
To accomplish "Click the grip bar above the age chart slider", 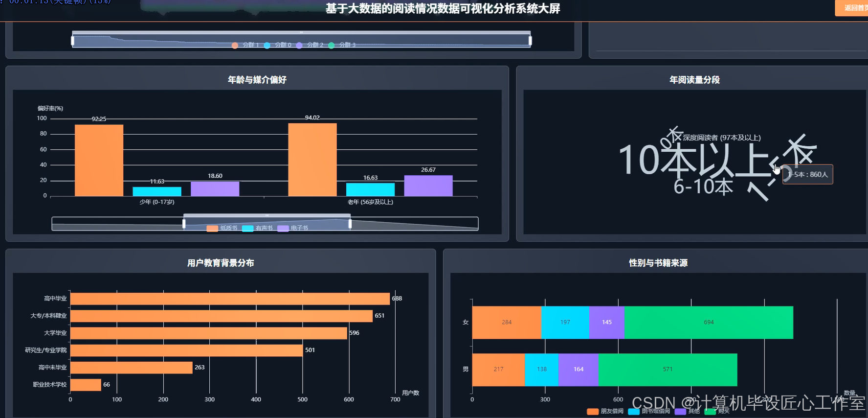I will [267, 215].
